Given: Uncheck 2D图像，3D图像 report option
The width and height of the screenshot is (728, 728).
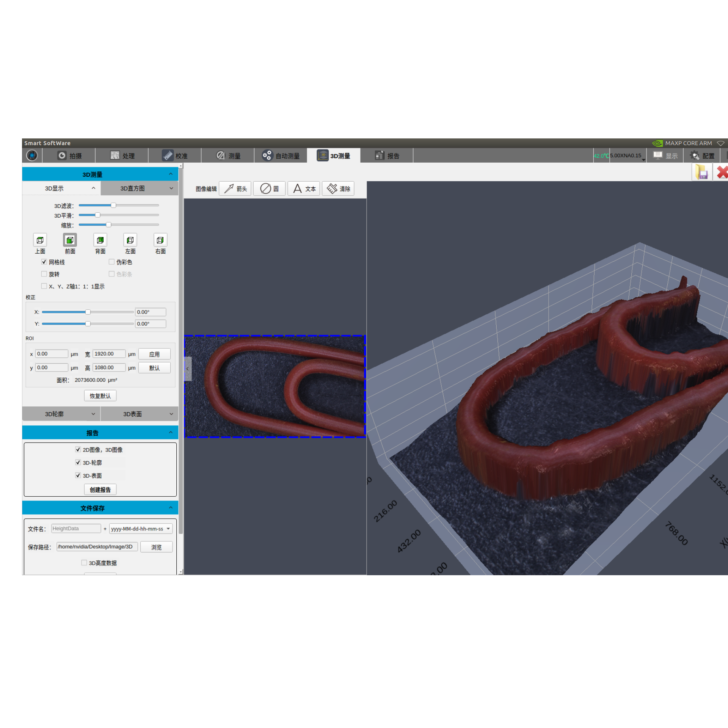Looking at the screenshot, I should point(78,450).
